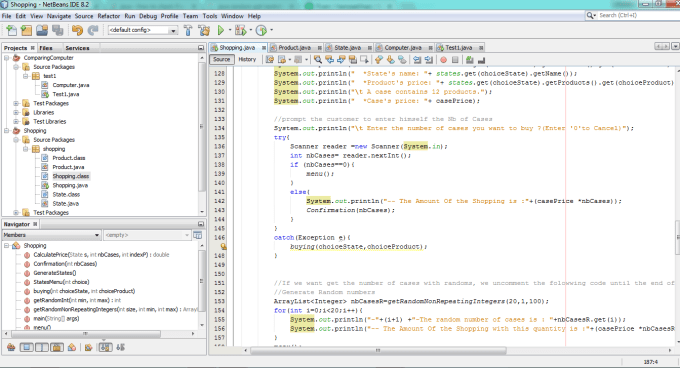This screenshot has height=368, width=680.
Task: Click Navigator panel layout icon beside empty filter
Action: 198,235
